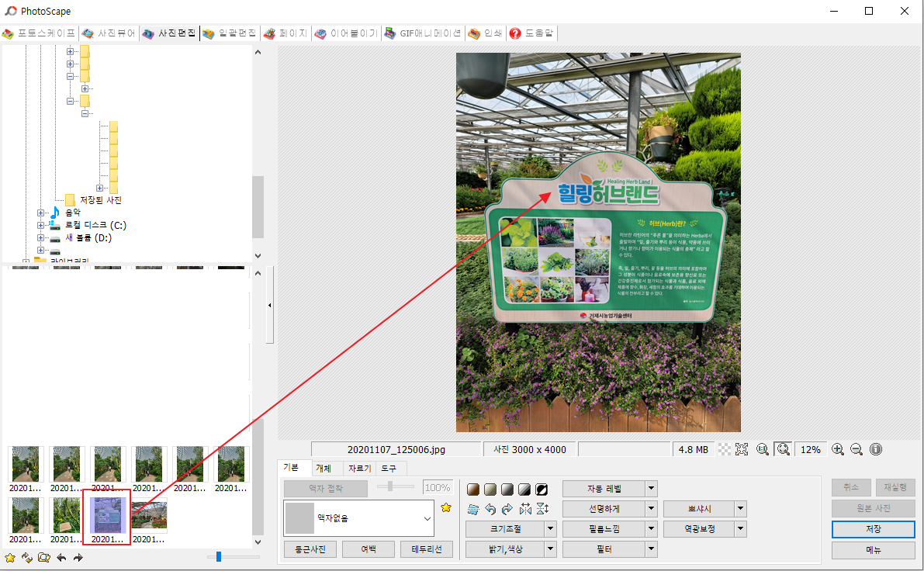
Task: Apply the sepia tone filter icon
Action: pyautogui.click(x=473, y=490)
